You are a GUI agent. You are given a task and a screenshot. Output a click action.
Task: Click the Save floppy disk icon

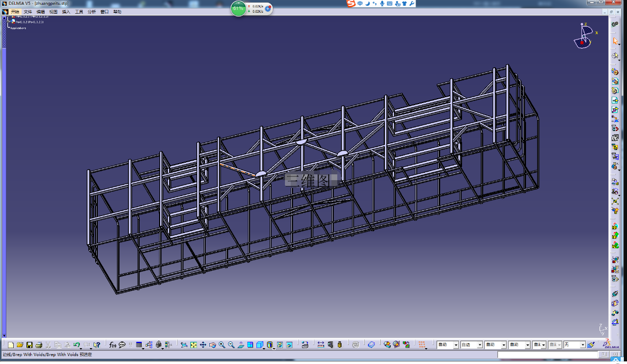pos(29,345)
